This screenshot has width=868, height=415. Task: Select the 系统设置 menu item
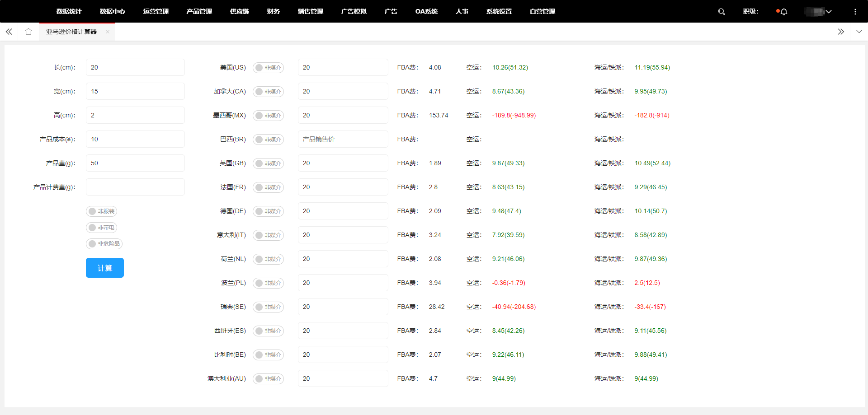click(499, 11)
